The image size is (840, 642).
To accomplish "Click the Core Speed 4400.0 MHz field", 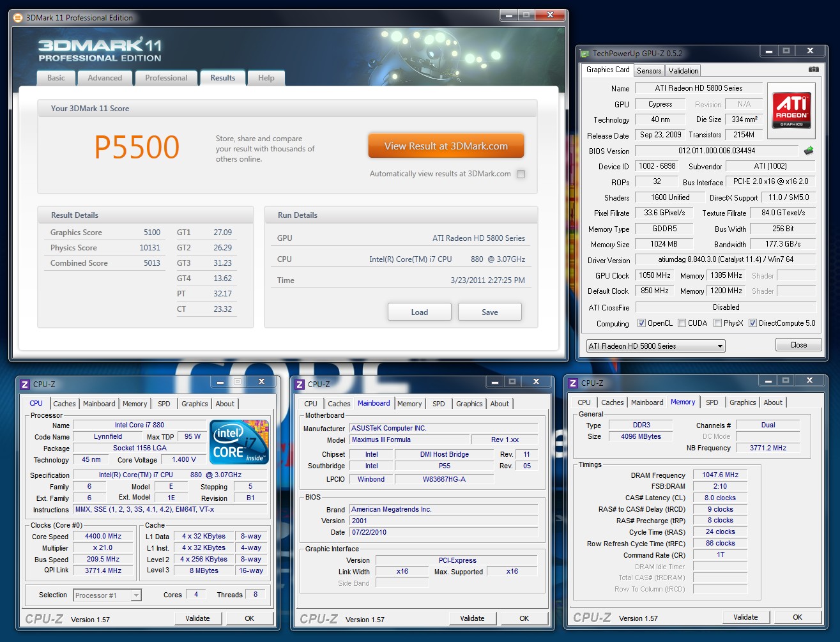I will coord(103,537).
